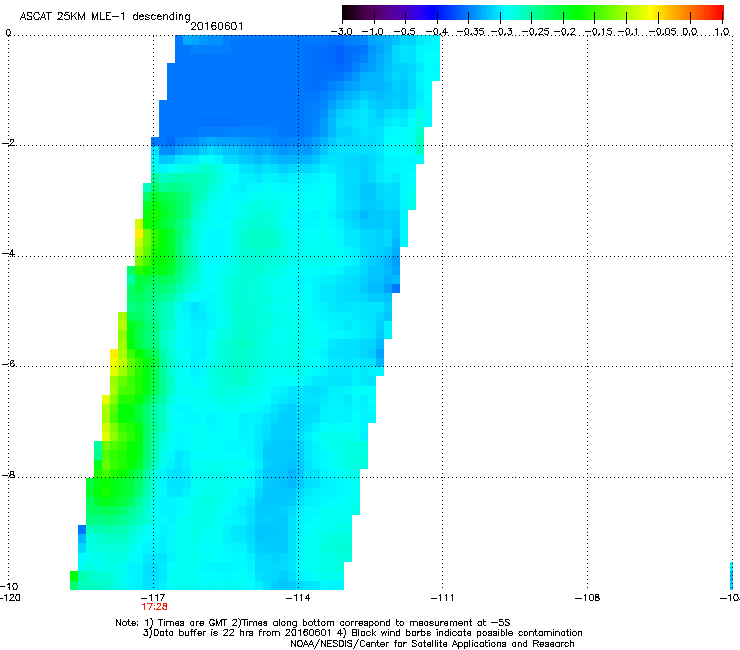This screenshot has width=740, height=650.
Task: Click the -0.05 color scale label
Action: (663, 32)
